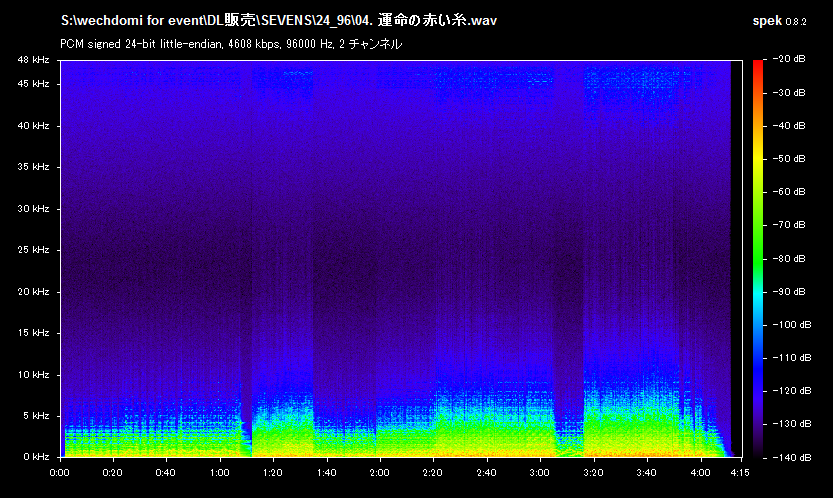The width and height of the screenshot is (833, 498).
Task: Click the 1:00 time axis label
Action: click(x=219, y=473)
